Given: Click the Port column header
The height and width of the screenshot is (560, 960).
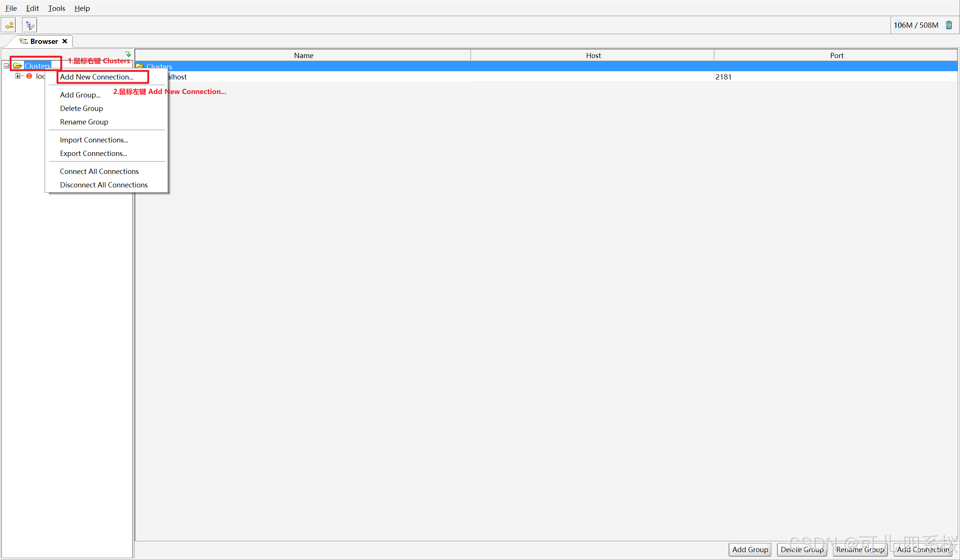Looking at the screenshot, I should 836,55.
